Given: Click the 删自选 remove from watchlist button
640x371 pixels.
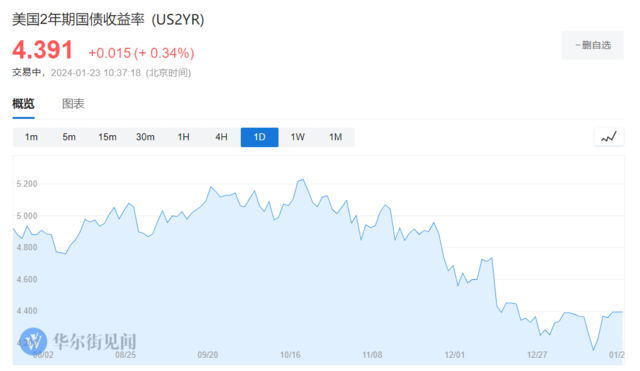Looking at the screenshot, I should [593, 45].
